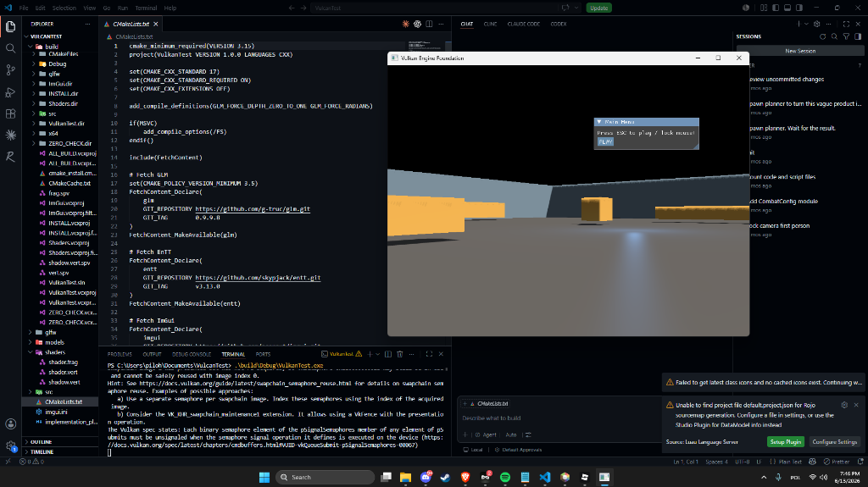This screenshot has height=487, width=868.
Task: Expand the TIMELINE section
Action: (x=42, y=451)
